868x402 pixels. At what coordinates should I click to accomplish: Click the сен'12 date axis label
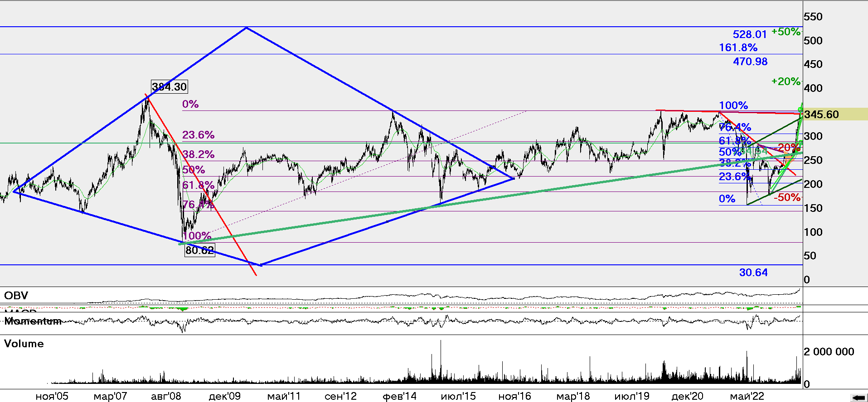point(340,397)
